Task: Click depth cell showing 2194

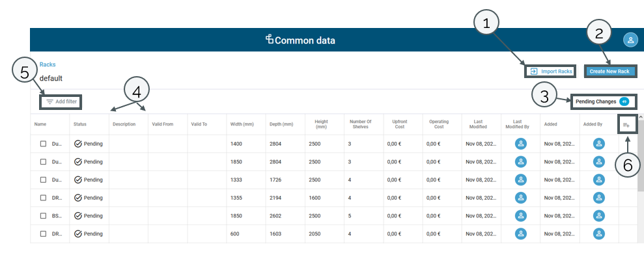Action: pos(275,198)
